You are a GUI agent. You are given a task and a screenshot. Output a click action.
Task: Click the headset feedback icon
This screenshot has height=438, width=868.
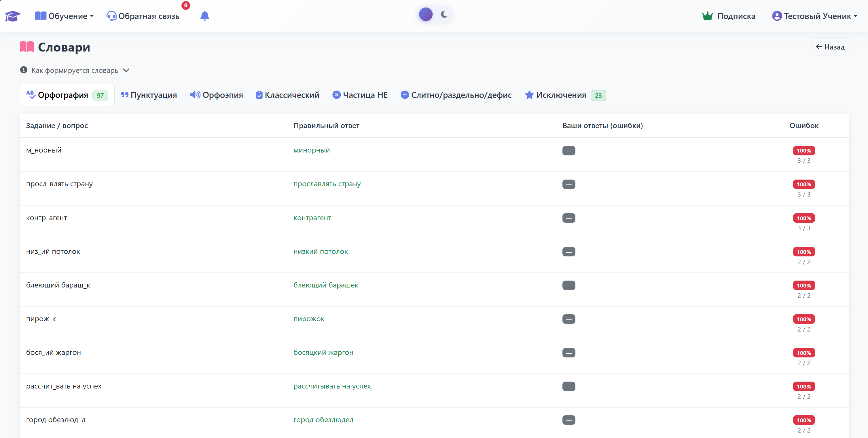(111, 16)
